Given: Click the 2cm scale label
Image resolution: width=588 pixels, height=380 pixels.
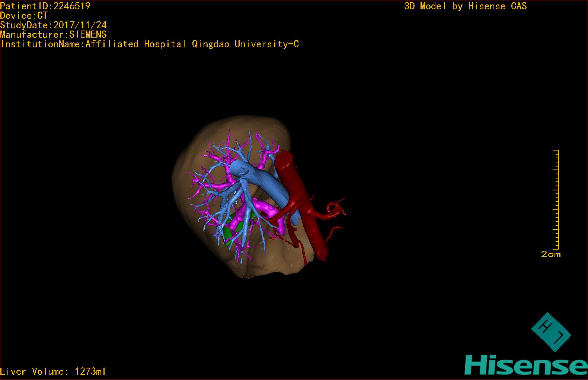Looking at the screenshot, I should (x=551, y=254).
